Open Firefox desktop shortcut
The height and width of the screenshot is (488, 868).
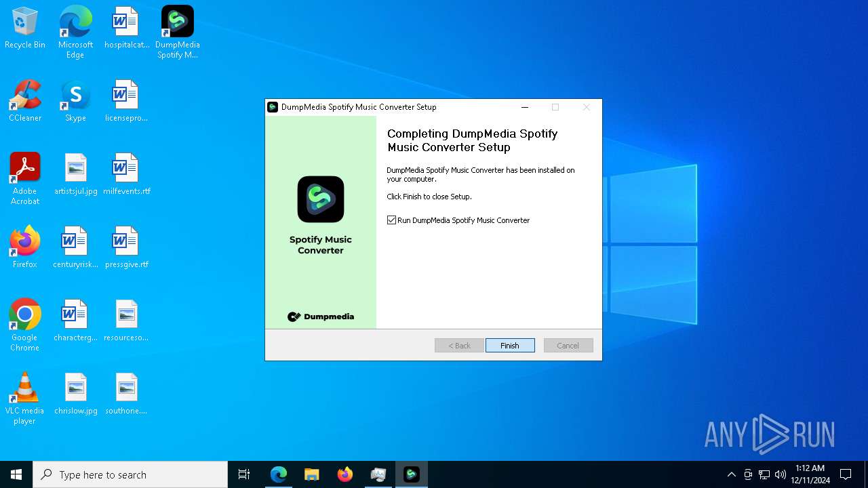(x=25, y=247)
